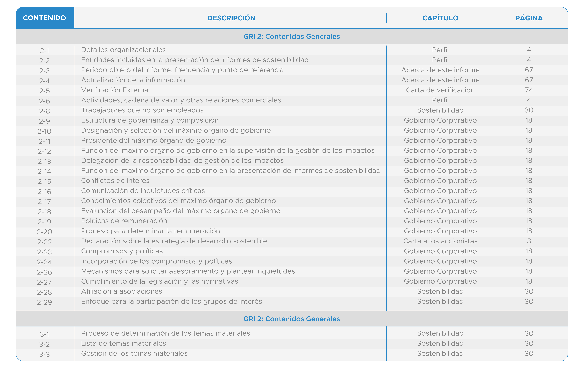Click 'Entidades incluidas en la presentación' row text
The width and height of the screenshot is (588, 377).
195,60
